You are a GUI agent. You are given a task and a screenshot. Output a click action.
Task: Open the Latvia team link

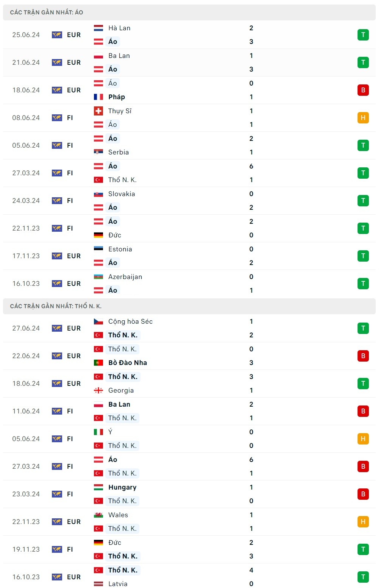(118, 584)
